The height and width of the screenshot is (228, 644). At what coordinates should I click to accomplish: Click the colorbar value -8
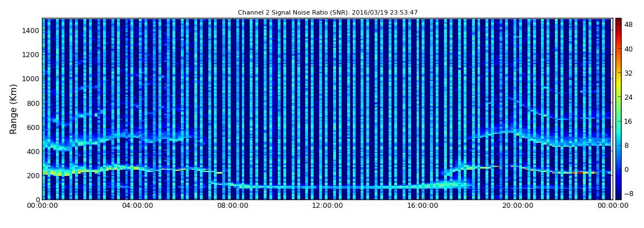pos(628,194)
